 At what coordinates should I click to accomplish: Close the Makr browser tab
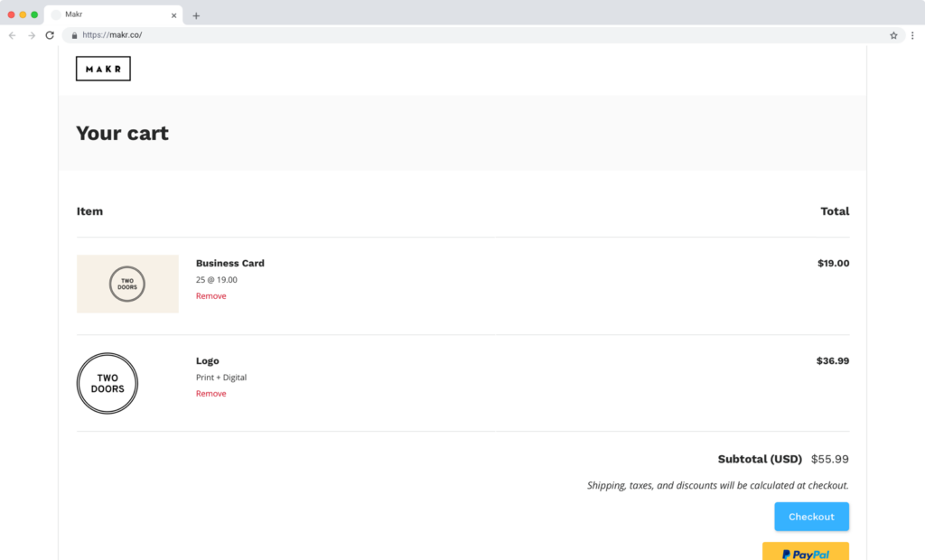point(173,15)
